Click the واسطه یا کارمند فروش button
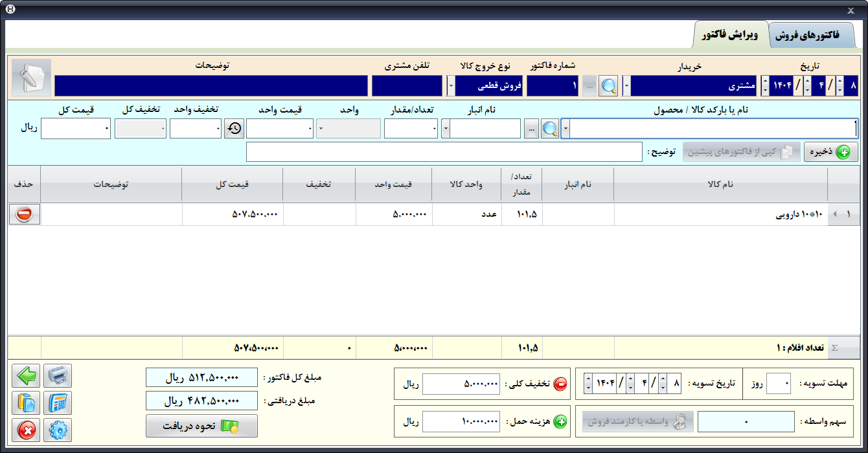The image size is (868, 453). tap(637, 422)
